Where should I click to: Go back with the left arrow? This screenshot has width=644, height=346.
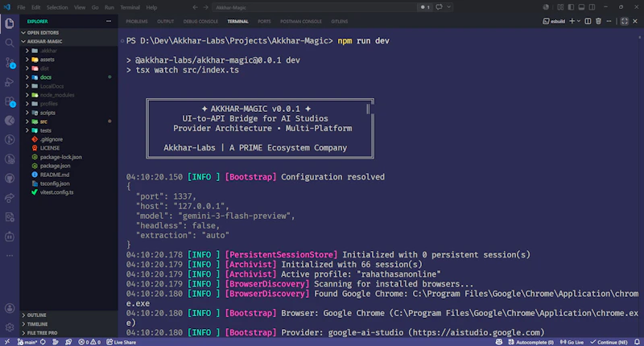click(x=195, y=7)
